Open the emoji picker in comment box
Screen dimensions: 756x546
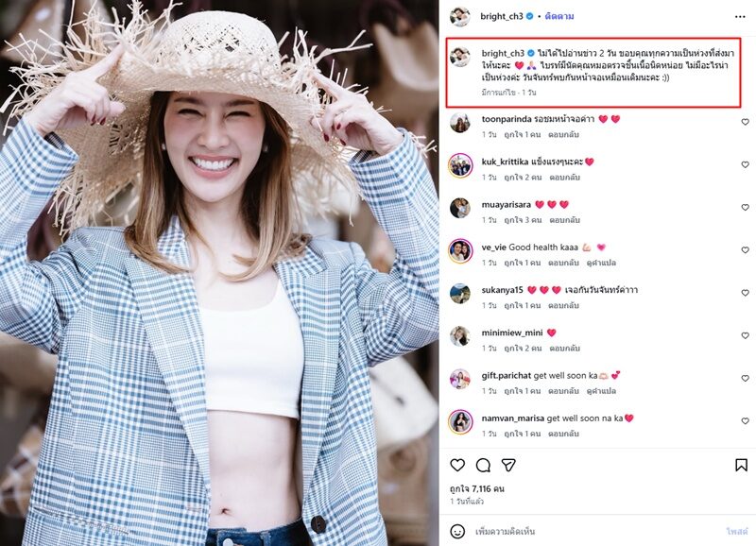457,532
